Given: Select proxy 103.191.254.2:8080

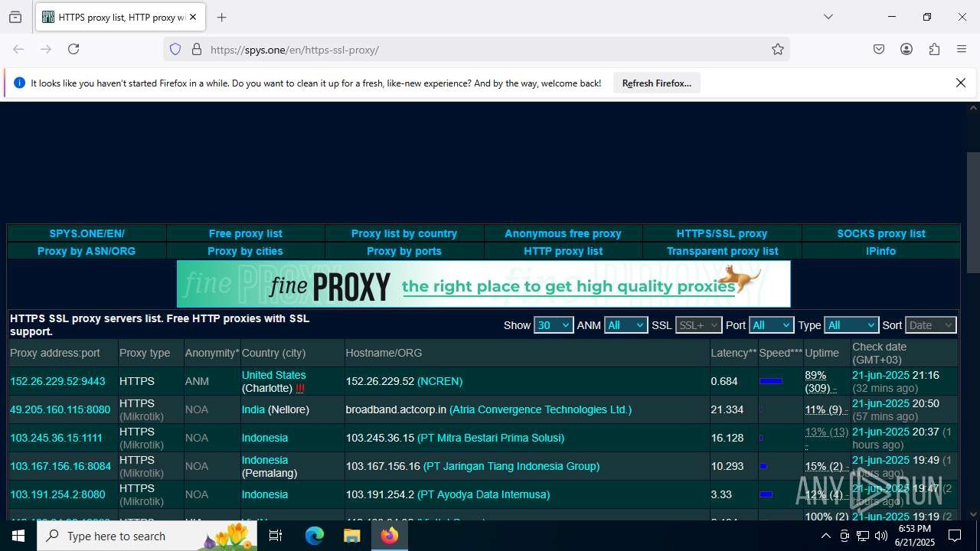Looking at the screenshot, I should point(57,494).
